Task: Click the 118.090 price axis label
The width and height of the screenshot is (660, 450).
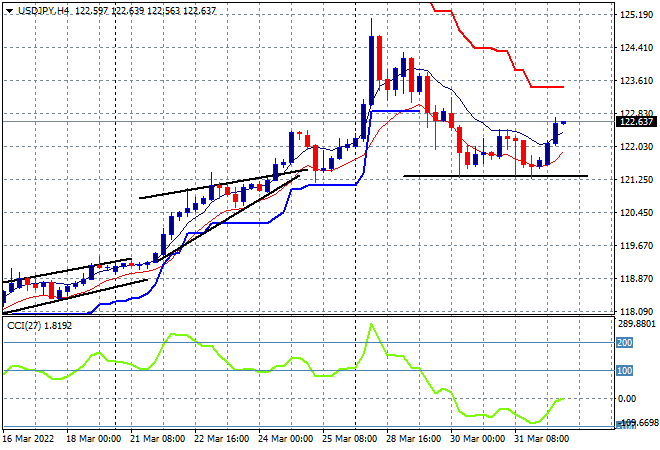Action: [636, 312]
